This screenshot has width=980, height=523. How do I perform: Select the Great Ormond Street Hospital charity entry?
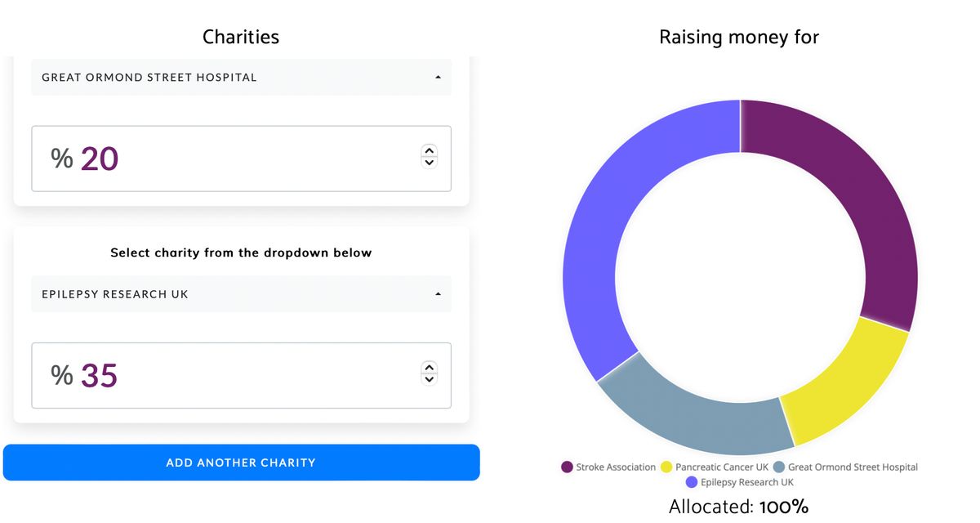(x=241, y=77)
